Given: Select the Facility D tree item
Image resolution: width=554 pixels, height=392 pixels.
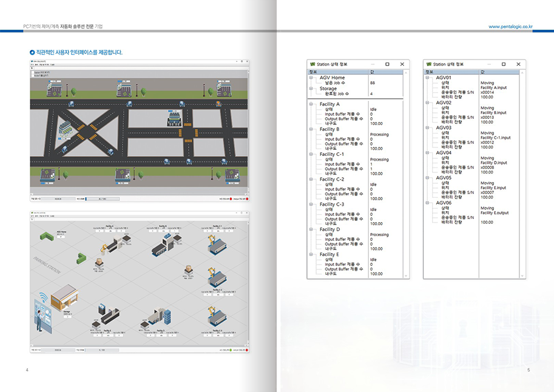Looking at the screenshot, I should click(329, 229).
